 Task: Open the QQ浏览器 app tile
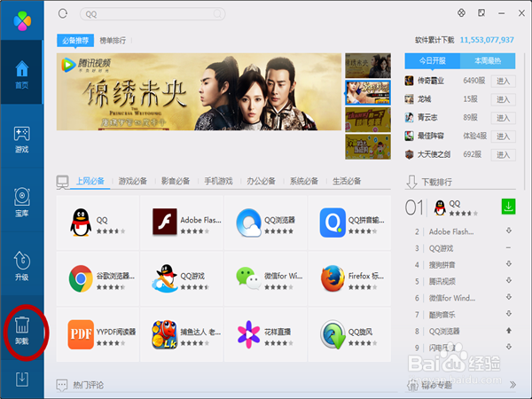tap(266, 223)
